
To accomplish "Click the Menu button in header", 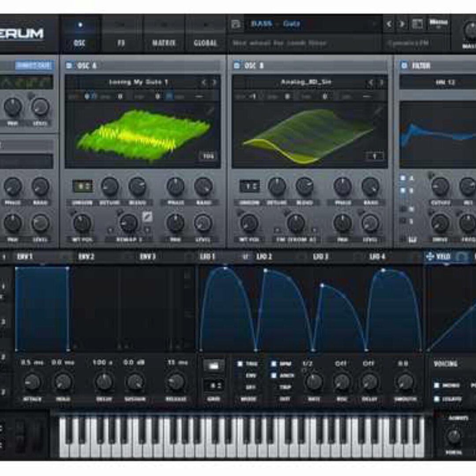I will pos(438,23).
